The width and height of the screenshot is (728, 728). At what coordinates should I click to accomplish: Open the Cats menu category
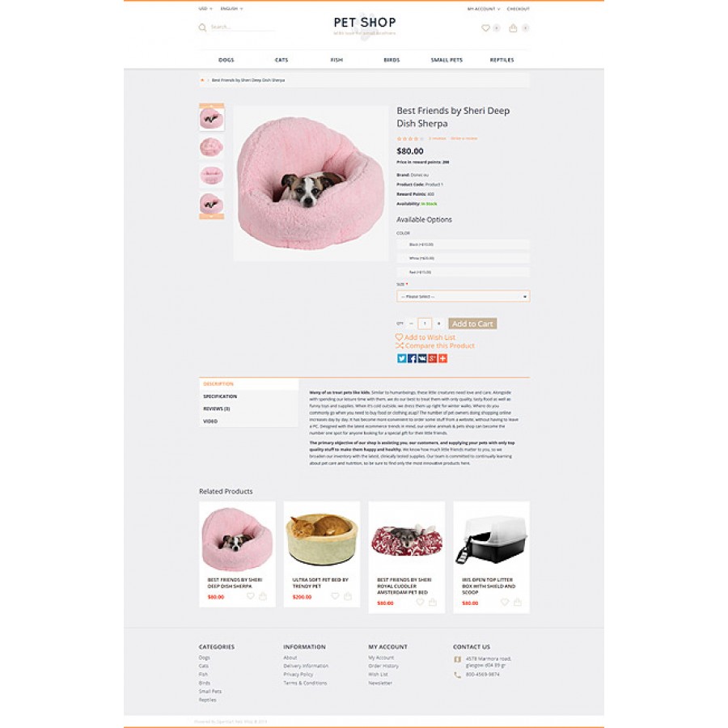[281, 60]
